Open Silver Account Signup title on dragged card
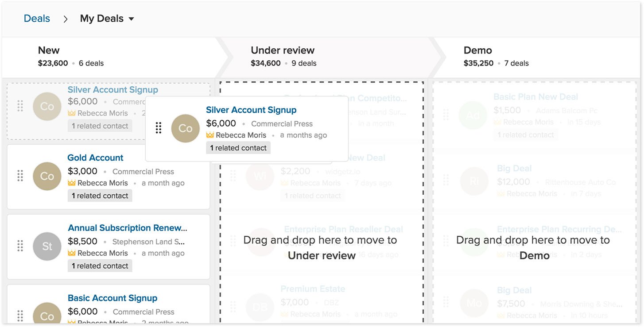The image size is (644, 327). pos(251,110)
